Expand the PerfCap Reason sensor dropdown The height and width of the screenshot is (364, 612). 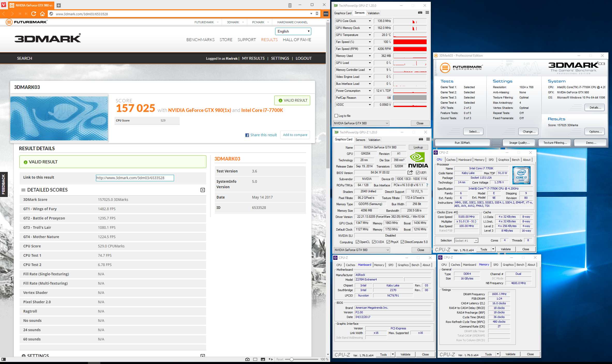[x=369, y=98]
